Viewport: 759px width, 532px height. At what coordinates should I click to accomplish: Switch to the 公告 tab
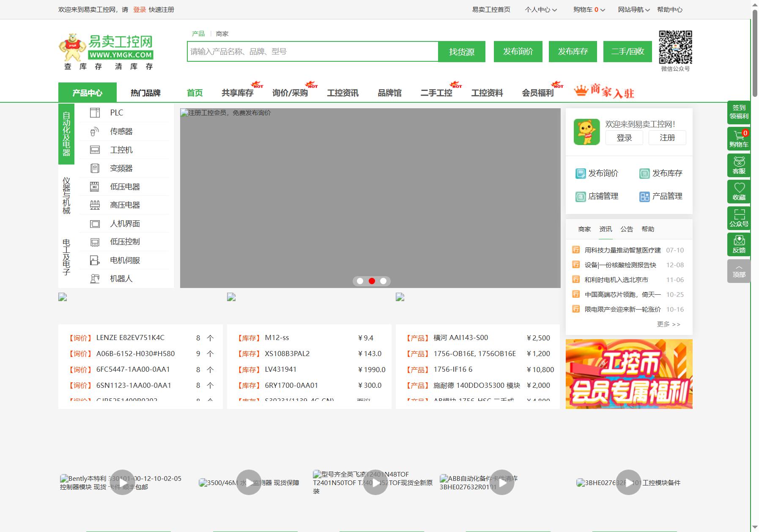pyautogui.click(x=627, y=229)
